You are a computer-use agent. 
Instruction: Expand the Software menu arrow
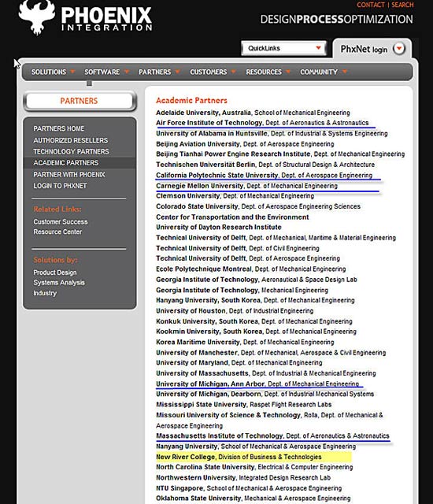coord(127,72)
